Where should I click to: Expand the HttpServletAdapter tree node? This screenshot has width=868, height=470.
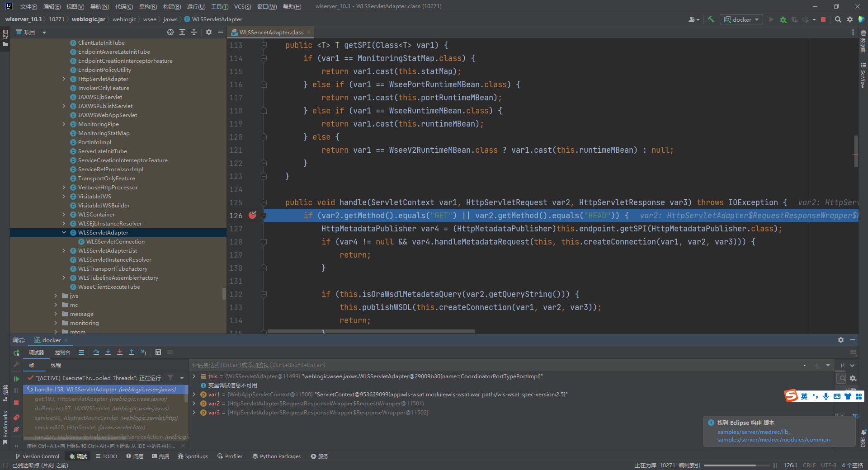point(64,79)
